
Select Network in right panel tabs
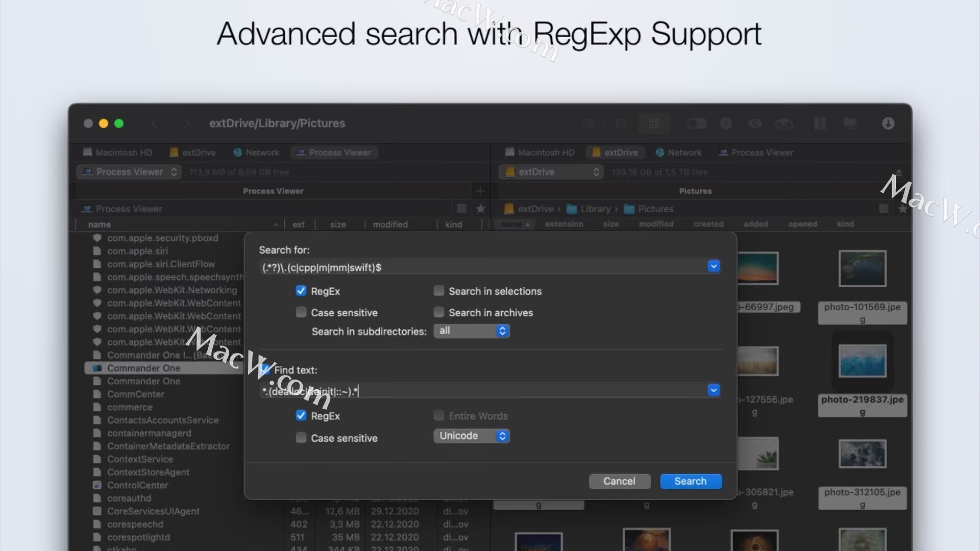point(678,153)
